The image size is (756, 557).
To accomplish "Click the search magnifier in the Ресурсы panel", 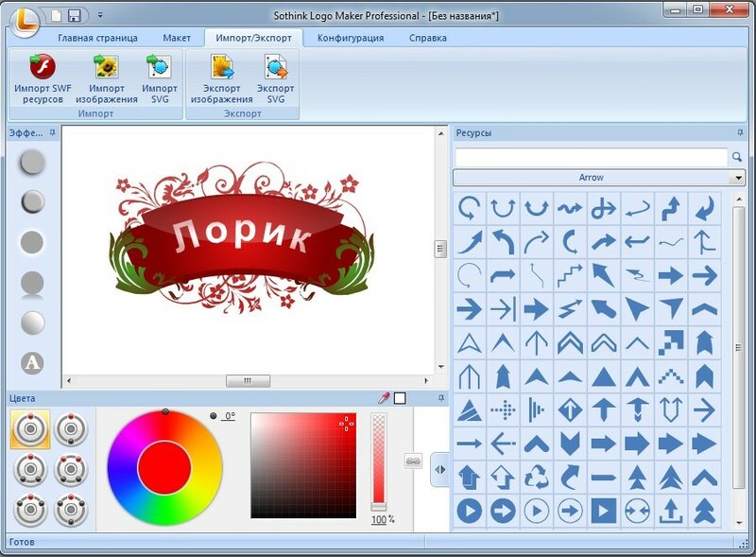I will (x=737, y=157).
